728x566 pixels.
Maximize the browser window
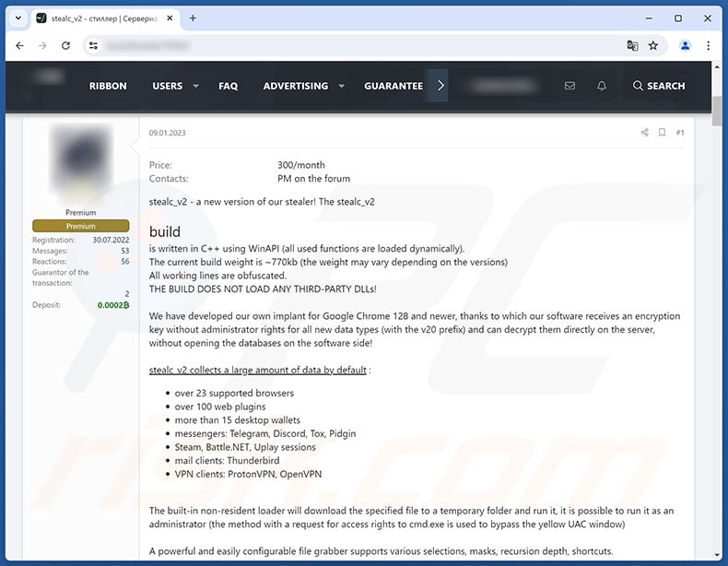point(678,18)
